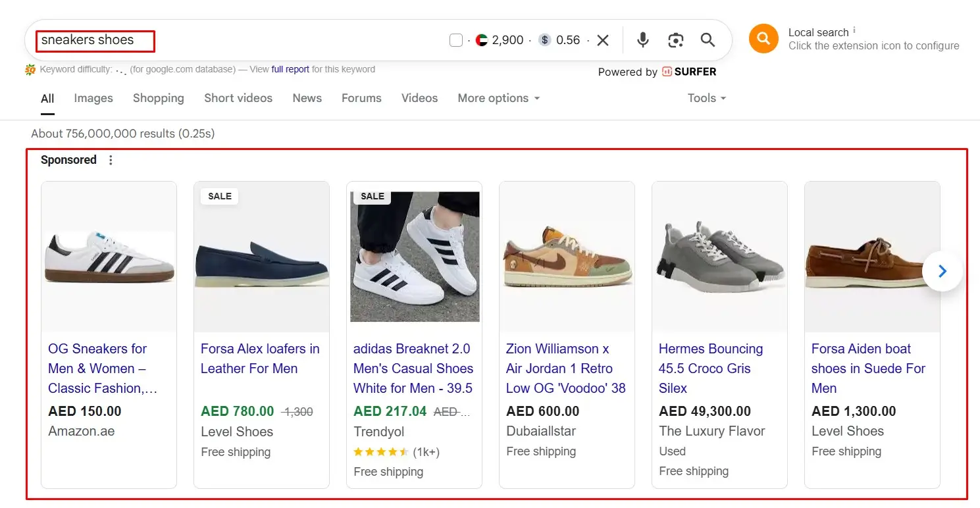Image resolution: width=980 pixels, height=508 pixels.
Task: Click the Air Jordan 1 Voodoo shoe image
Action: 567,257
